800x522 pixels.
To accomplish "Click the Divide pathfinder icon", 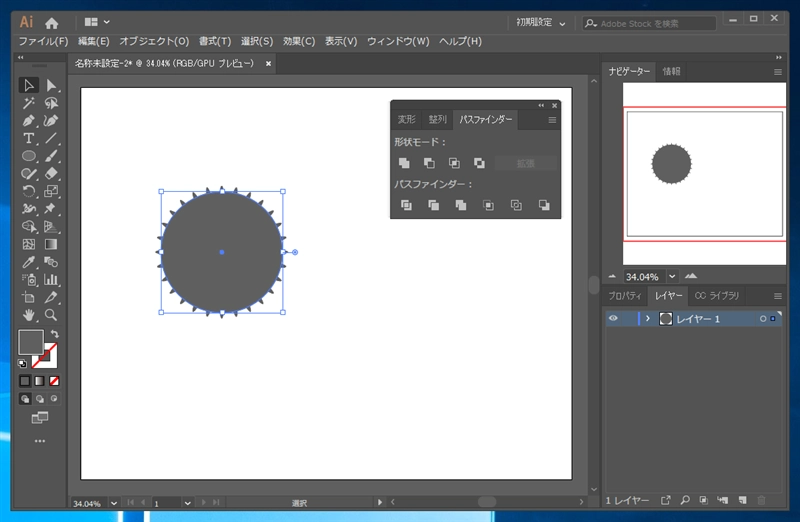I will (x=406, y=205).
